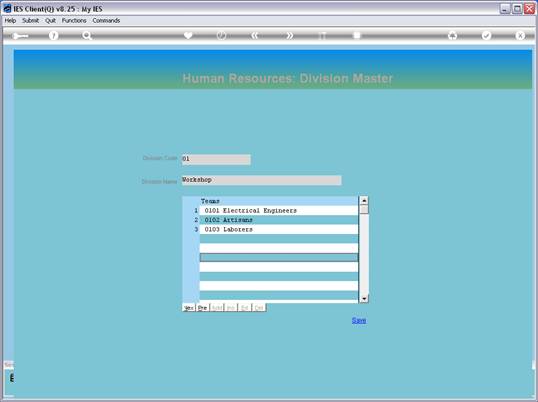This screenshot has width=538, height=402.
Task: Click the Division Name field containing Workshop
Action: click(261, 180)
